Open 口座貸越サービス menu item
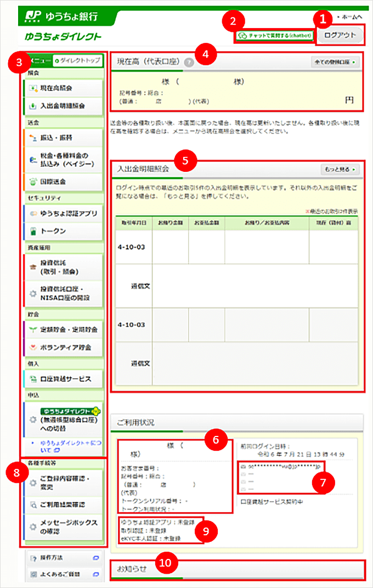Image resolution: width=373 pixels, height=588 pixels. click(x=63, y=379)
